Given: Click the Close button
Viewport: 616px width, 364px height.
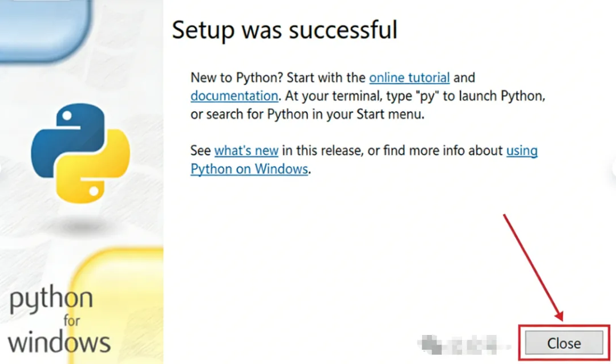Looking at the screenshot, I should 564,343.
